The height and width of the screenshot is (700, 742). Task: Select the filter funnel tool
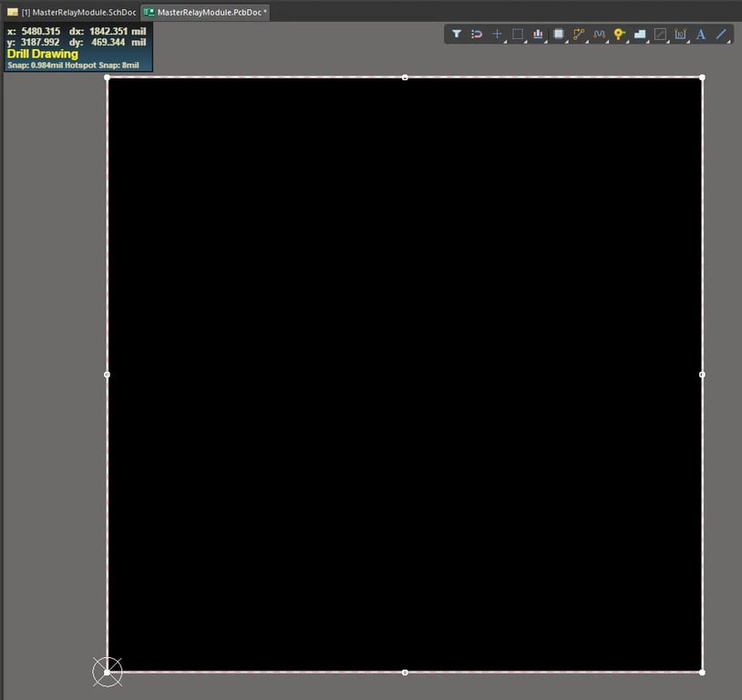[x=457, y=34]
